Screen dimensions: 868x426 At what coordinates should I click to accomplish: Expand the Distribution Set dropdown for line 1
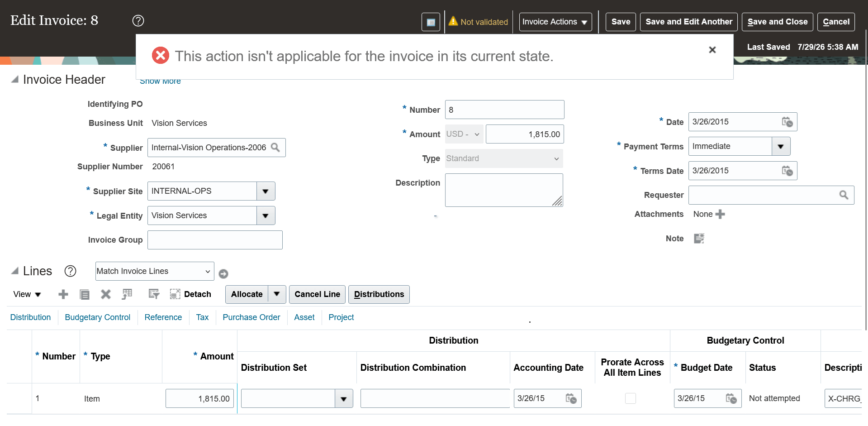(x=344, y=399)
